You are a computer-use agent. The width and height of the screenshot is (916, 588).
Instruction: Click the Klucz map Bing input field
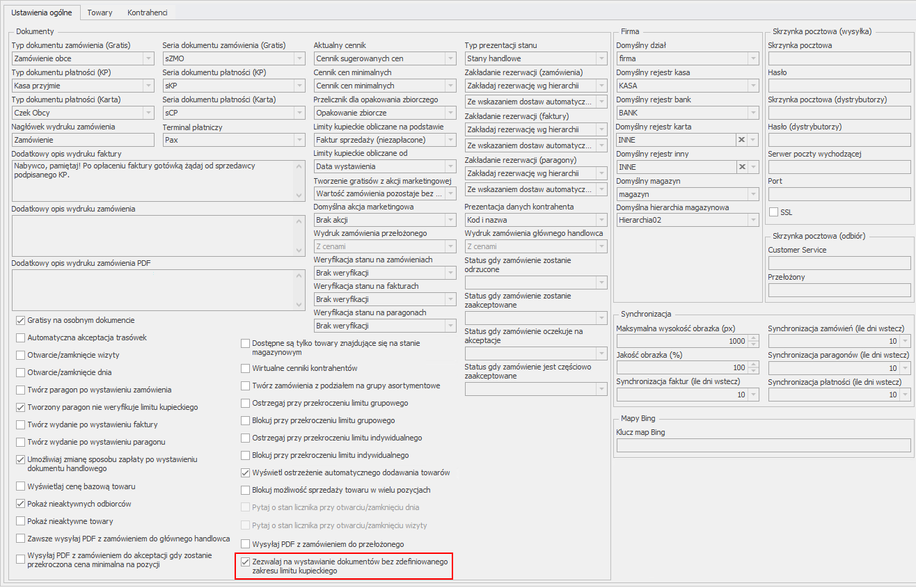click(763, 445)
